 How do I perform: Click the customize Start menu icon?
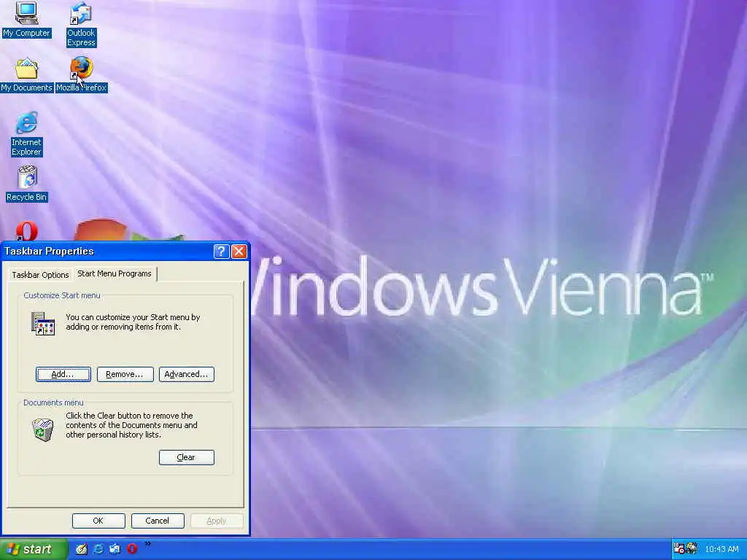tap(43, 324)
